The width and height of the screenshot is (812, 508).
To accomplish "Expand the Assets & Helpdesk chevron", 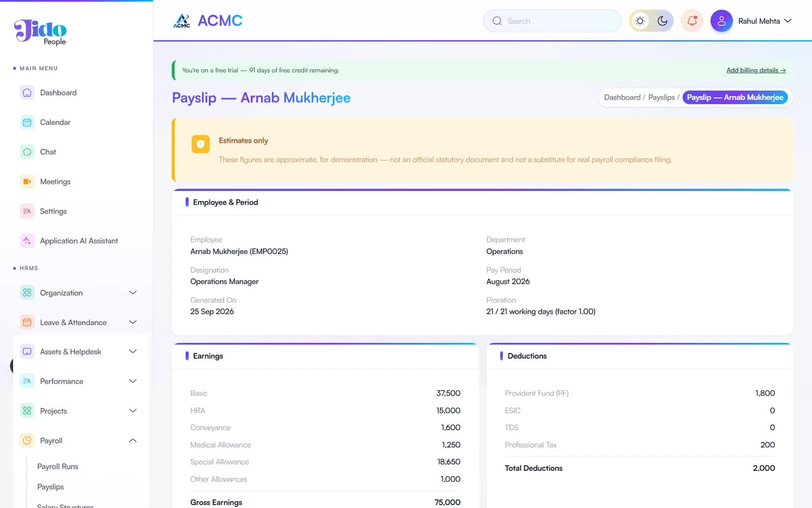I will tap(133, 352).
